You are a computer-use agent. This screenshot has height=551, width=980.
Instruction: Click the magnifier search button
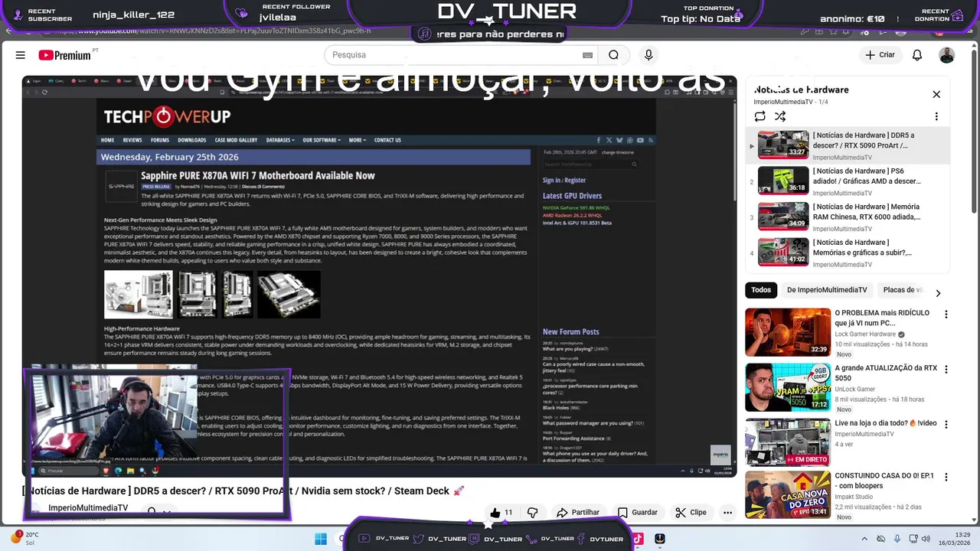613,55
